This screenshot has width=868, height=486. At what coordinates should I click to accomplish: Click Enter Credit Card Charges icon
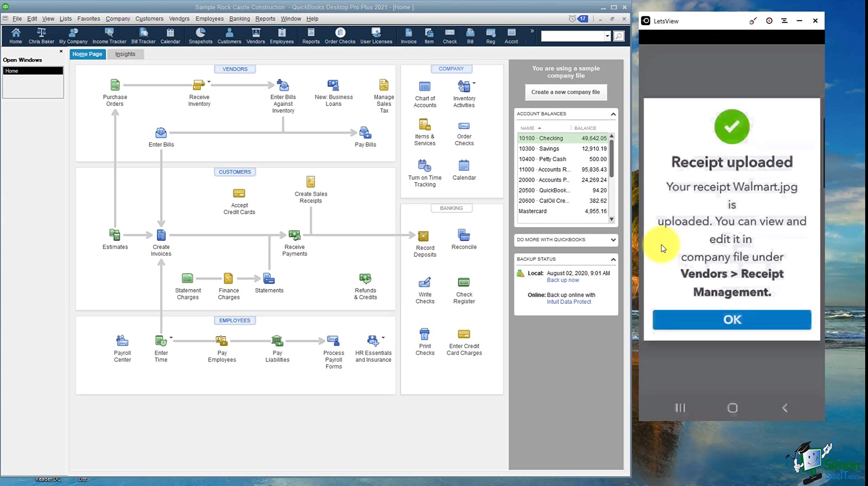pos(464,334)
